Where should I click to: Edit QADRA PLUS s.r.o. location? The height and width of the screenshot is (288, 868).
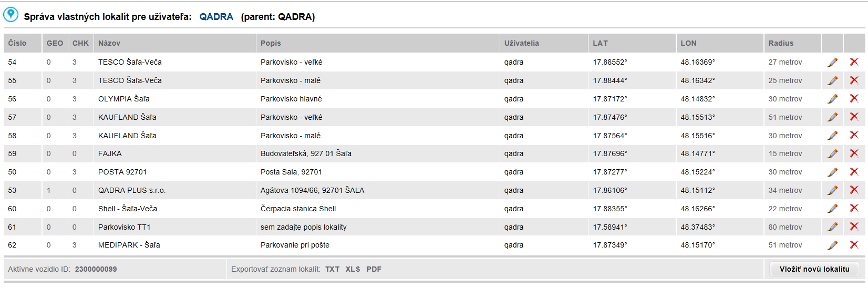(x=832, y=190)
